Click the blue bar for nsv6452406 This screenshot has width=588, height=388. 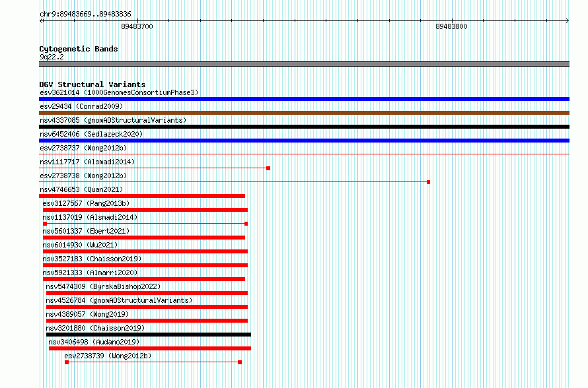click(x=304, y=141)
